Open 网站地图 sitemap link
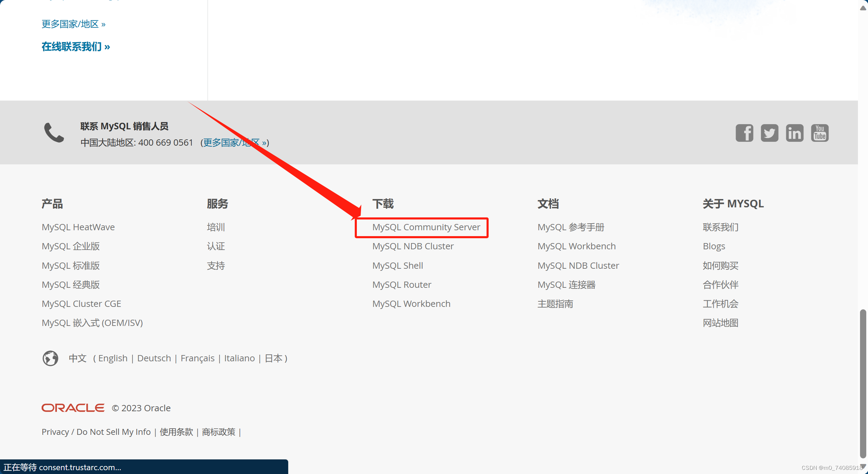 [x=720, y=323]
